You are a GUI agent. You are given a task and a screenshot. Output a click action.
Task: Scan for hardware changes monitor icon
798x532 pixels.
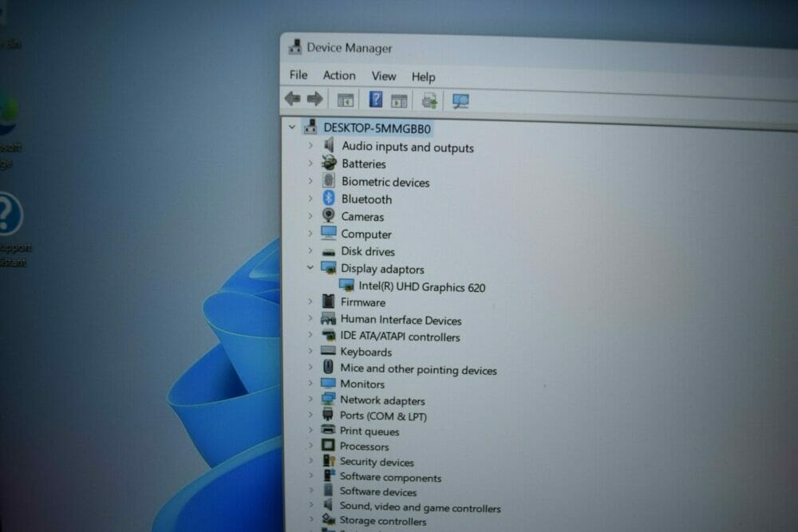click(460, 101)
